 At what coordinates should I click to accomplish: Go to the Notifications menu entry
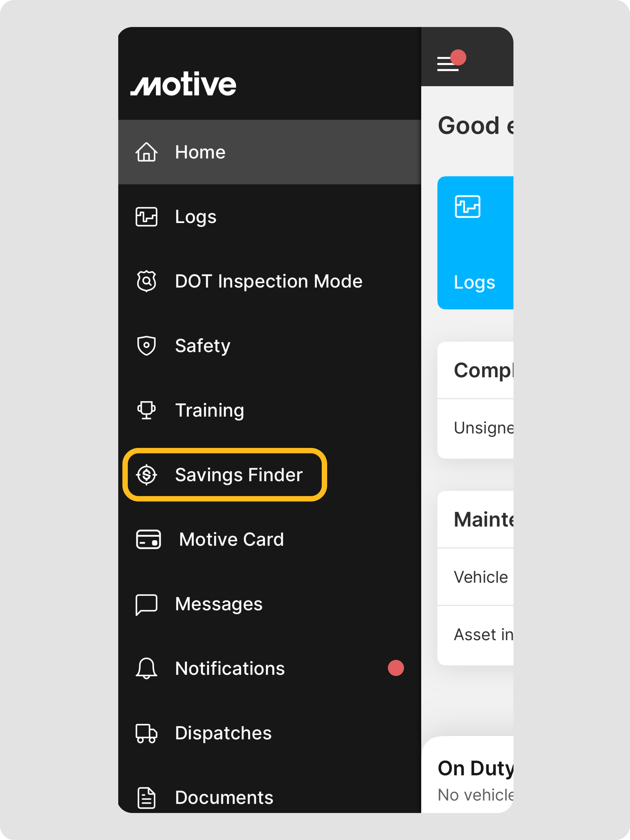tap(270, 668)
